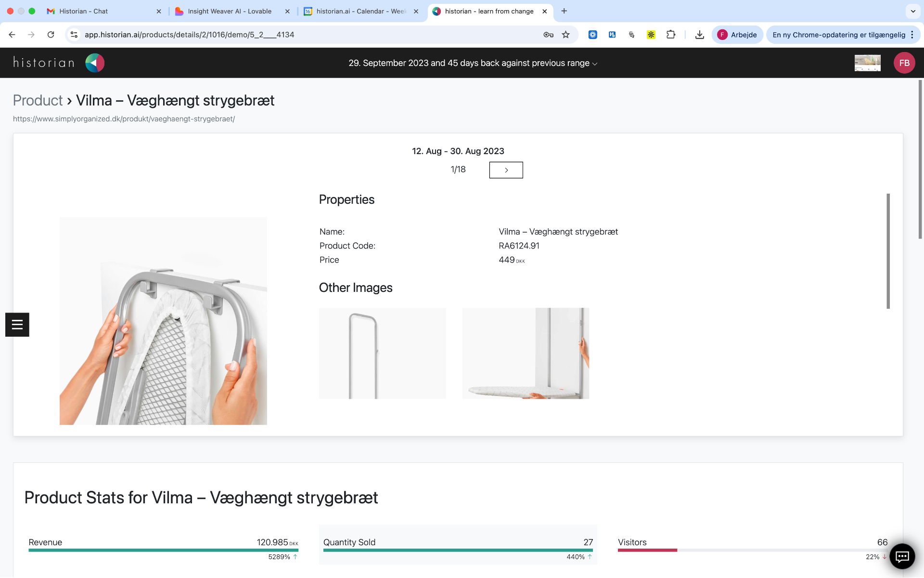Image resolution: width=924 pixels, height=578 pixels.
Task: Click the Revenue progress bar
Action: tap(163, 550)
